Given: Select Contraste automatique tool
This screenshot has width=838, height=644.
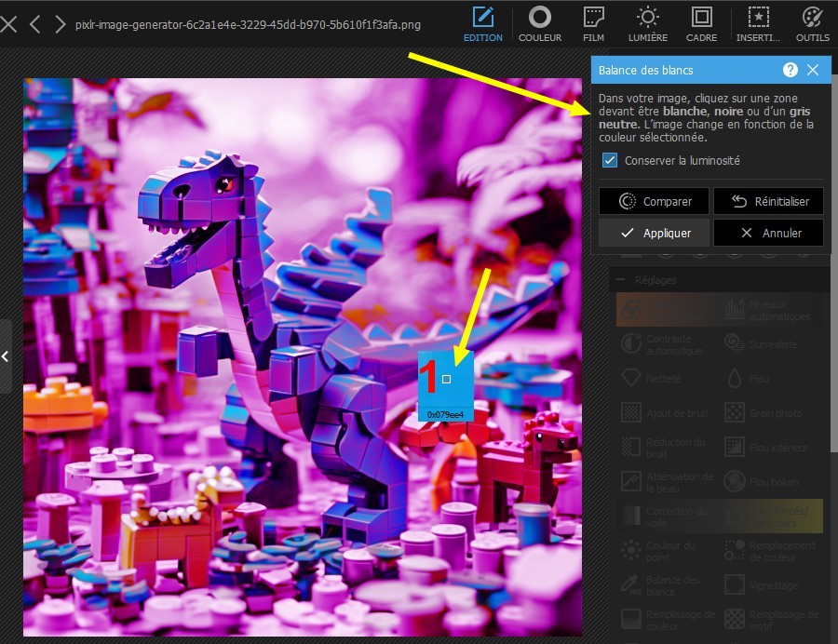Looking at the screenshot, I should click(x=668, y=344).
